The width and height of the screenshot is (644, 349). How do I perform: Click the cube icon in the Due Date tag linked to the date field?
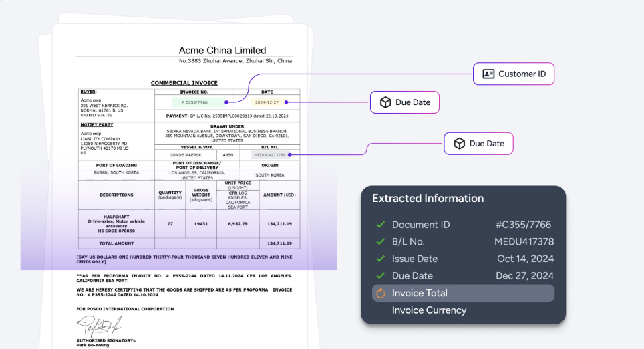pos(385,102)
